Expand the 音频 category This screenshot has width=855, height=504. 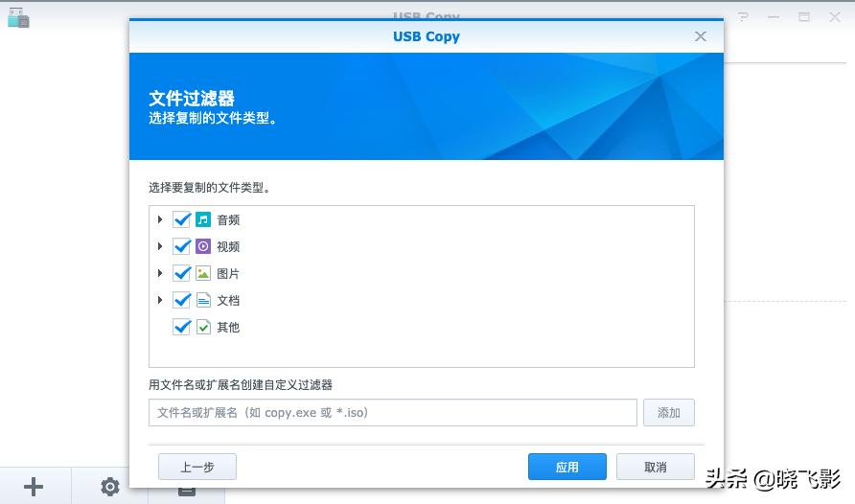point(160,219)
